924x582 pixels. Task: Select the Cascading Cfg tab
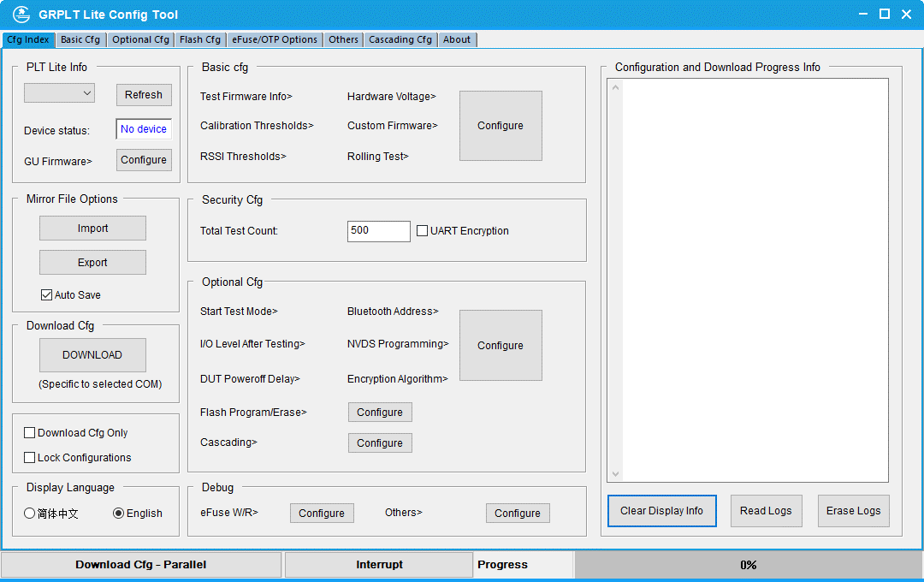399,39
